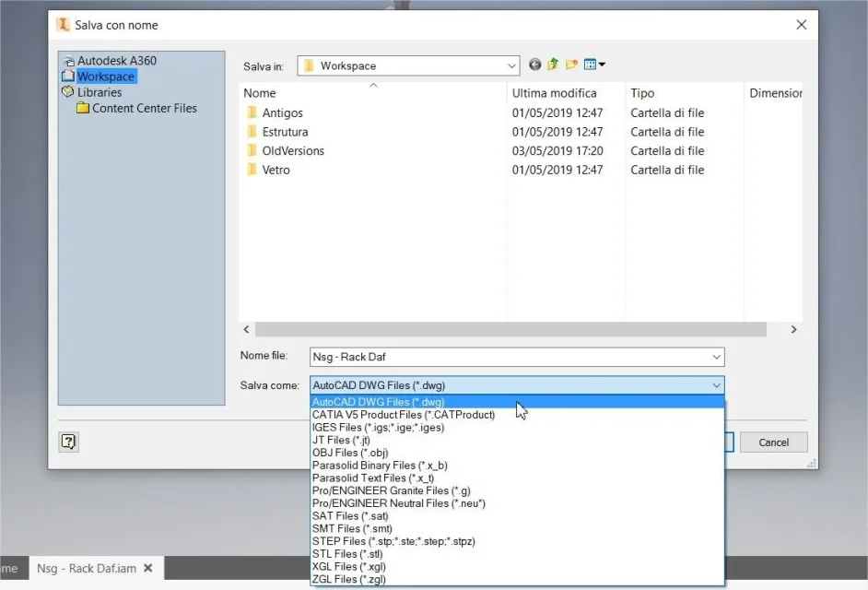Screen dimensions: 868x590
Task: Click OldVersions date 03/05/2019 17:20
Action: pos(557,150)
